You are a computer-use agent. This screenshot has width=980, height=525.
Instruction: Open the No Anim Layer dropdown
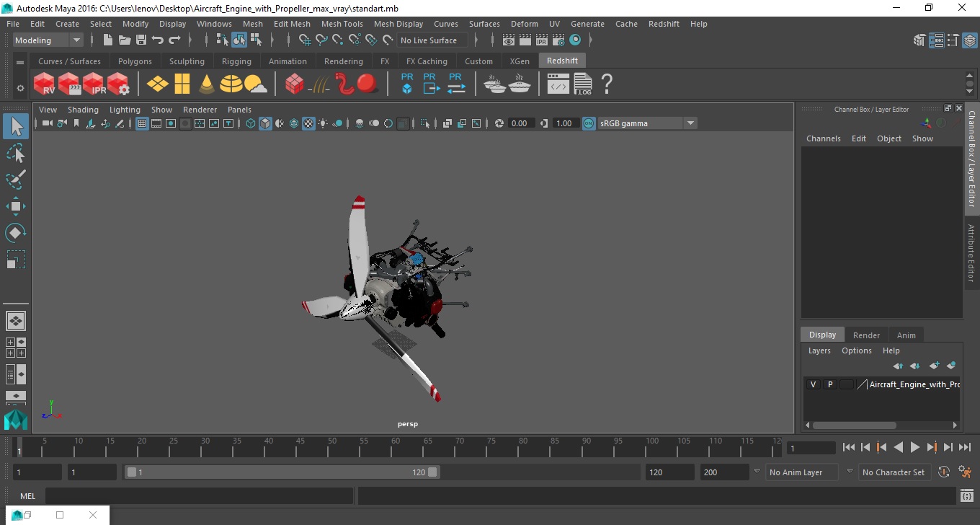tap(796, 472)
